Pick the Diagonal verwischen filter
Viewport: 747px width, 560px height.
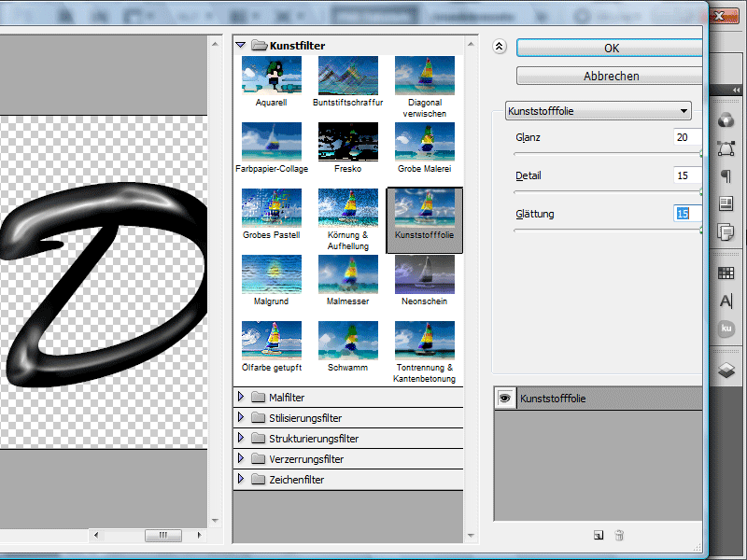coord(425,76)
